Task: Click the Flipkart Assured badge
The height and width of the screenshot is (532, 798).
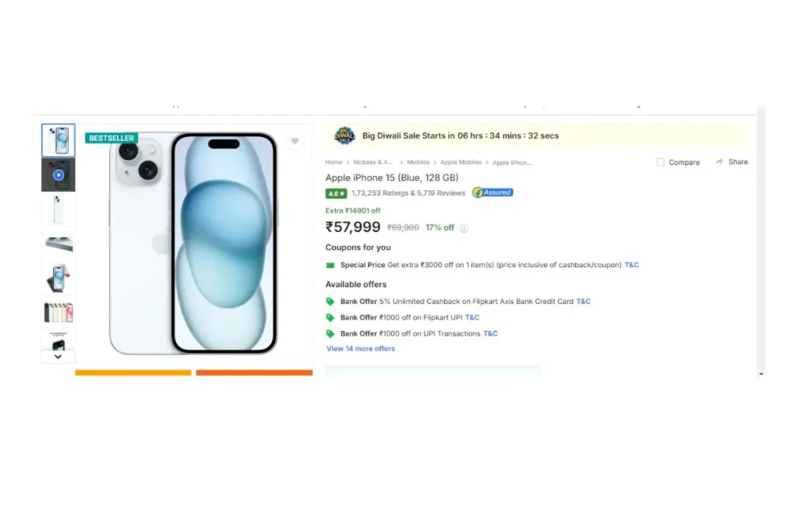Action: 493,192
